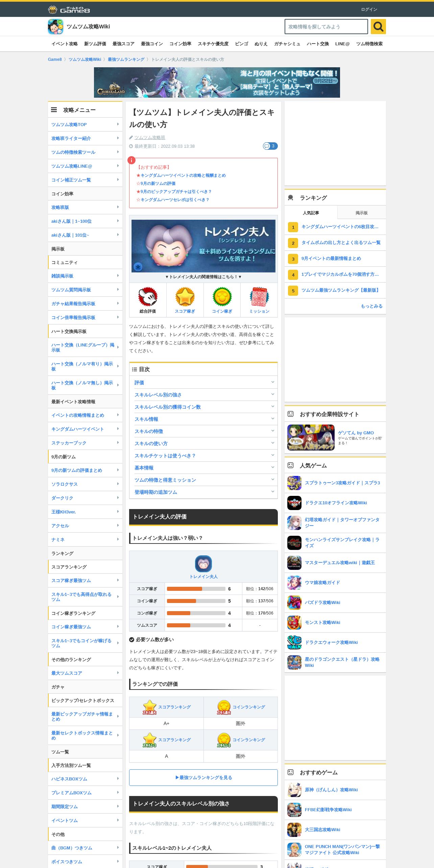This screenshot has width=434, height=868.
Task: Click the ドラクエウォーク game icon
Action: (294, 643)
